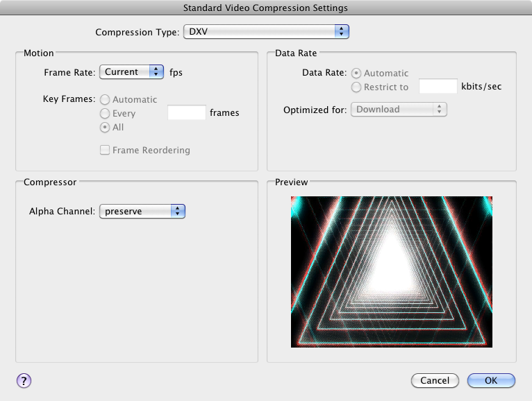Open the Alpha Channel dropdown set to preserve

point(142,211)
